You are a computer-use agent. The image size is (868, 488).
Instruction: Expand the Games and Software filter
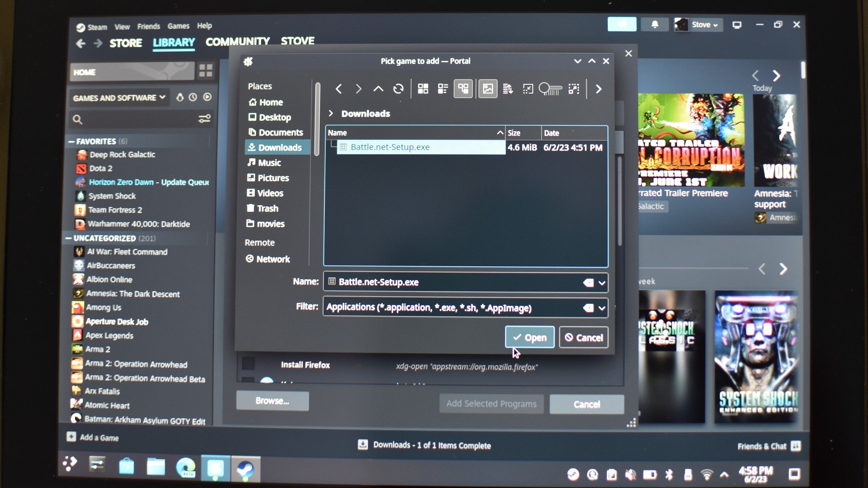(x=119, y=98)
